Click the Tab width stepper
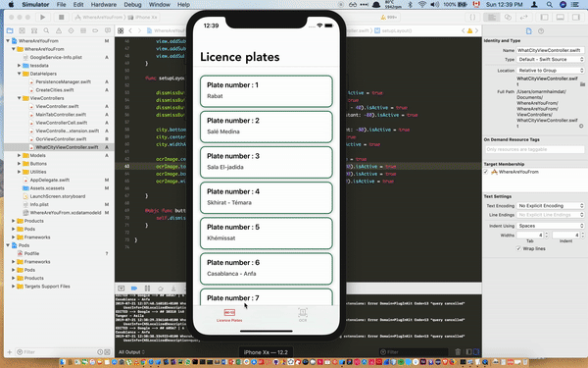 click(546, 235)
